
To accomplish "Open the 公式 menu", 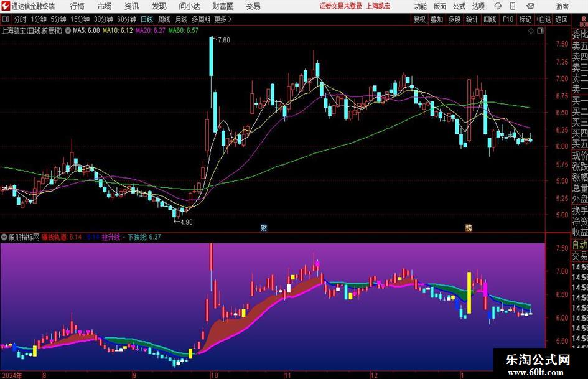I will click(x=459, y=6).
